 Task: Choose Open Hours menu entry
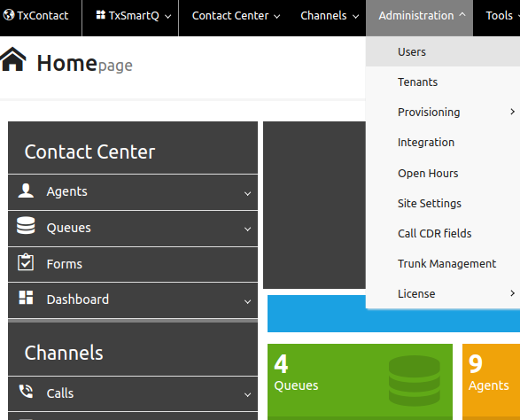[x=443, y=173]
